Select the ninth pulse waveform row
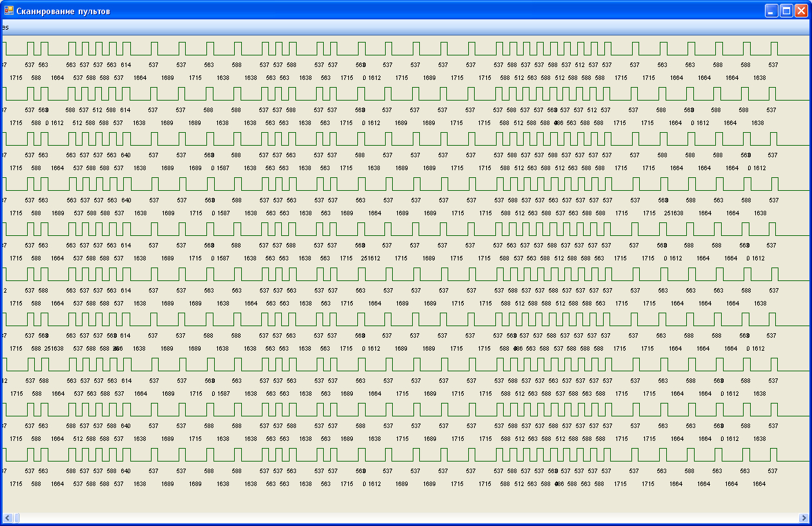Image resolution: width=812 pixels, height=526 pixels. pyautogui.click(x=406, y=409)
